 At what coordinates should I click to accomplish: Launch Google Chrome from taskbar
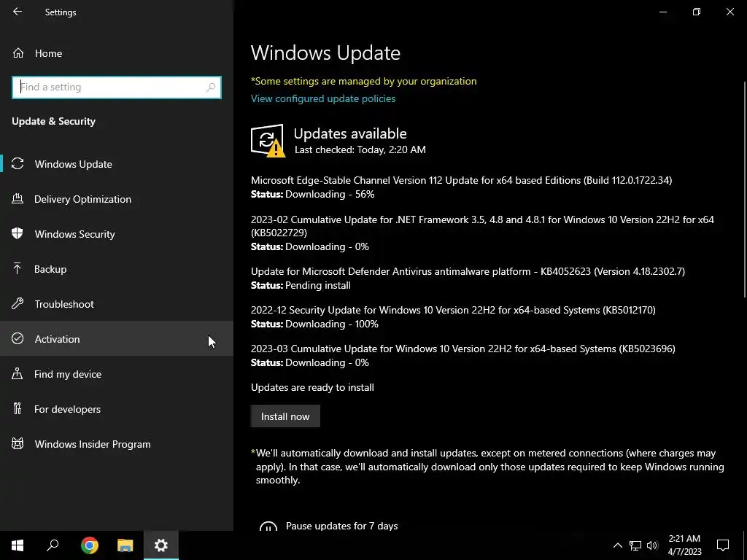click(90, 545)
